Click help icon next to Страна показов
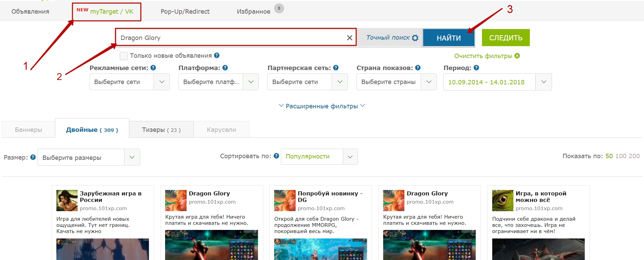Viewport: 644px width, 260px height. coord(418,68)
